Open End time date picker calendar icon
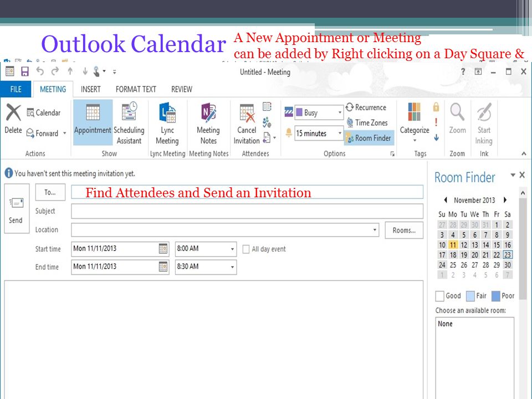 click(x=163, y=267)
